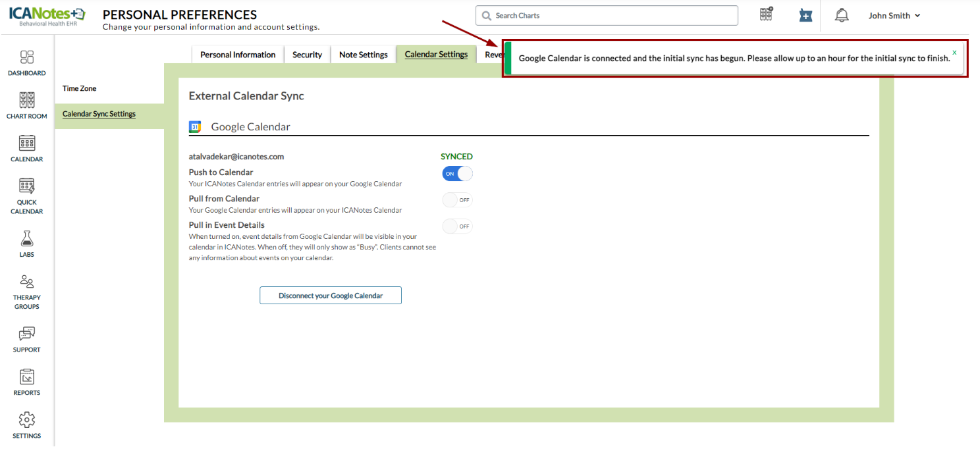Turn off Push to Calendar toggle
Image resolution: width=980 pixels, height=449 pixels.
pyautogui.click(x=457, y=174)
